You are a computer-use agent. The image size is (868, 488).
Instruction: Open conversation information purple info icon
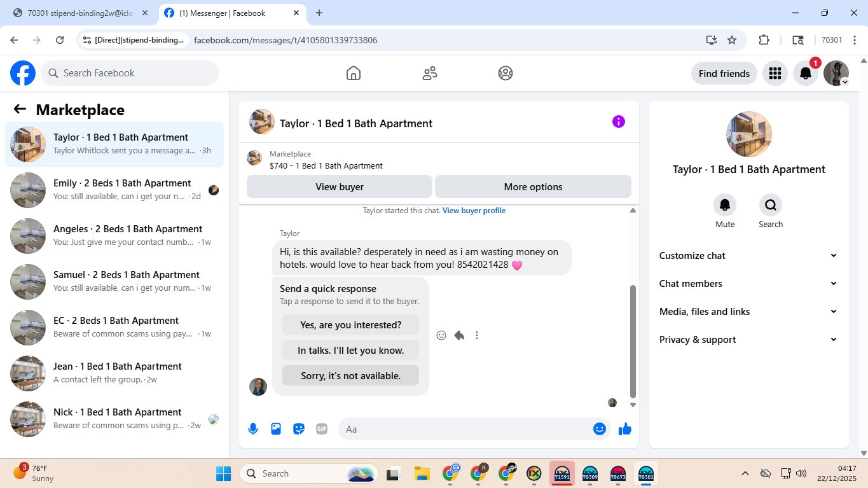619,122
